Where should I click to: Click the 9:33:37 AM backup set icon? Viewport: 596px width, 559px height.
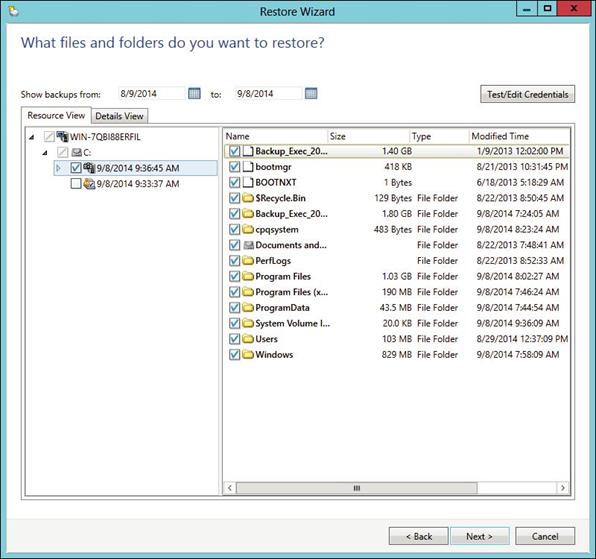[89, 184]
